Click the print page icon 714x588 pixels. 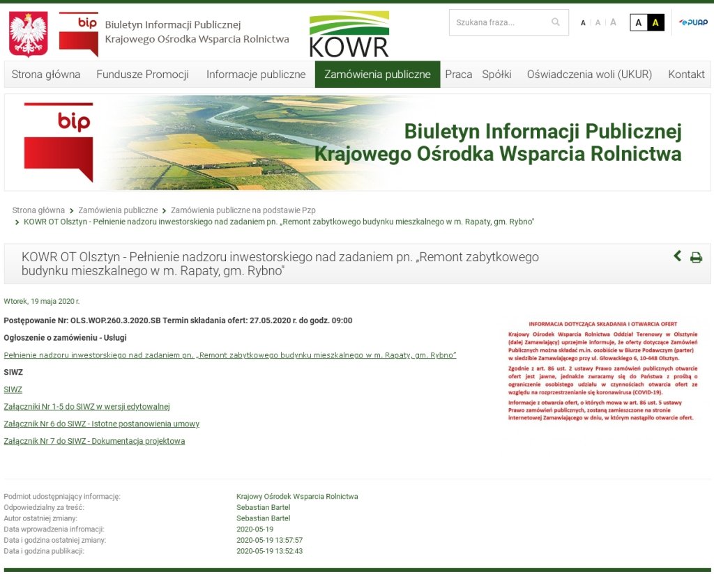pyautogui.click(x=696, y=257)
